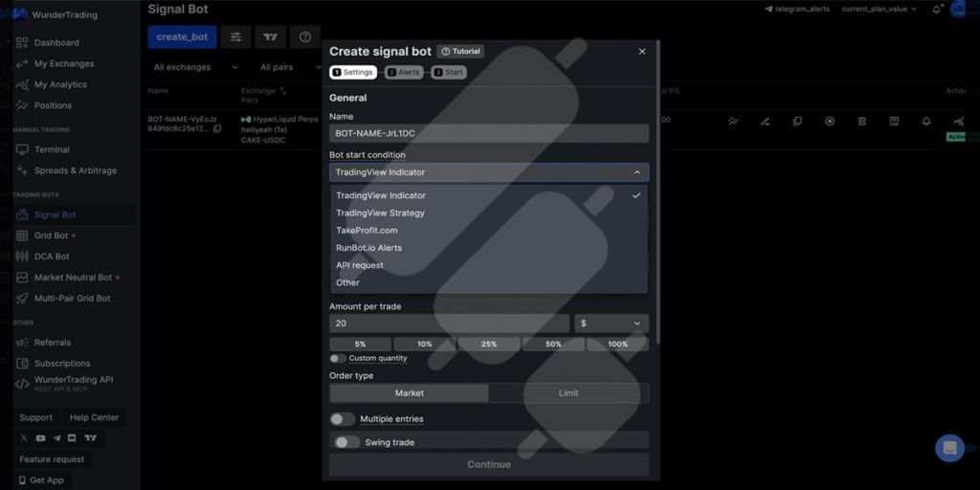This screenshot has width=980, height=490.
Task: Click the X (Twitter) social icon
Action: (24, 438)
